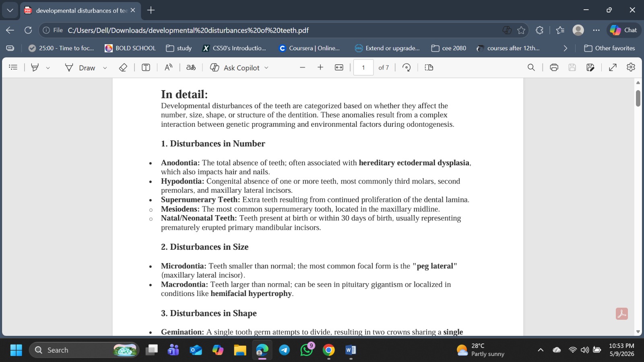Viewport: 644px width, 362px height.
Task: Click the scrollbar down arrow
Action: [638, 332]
